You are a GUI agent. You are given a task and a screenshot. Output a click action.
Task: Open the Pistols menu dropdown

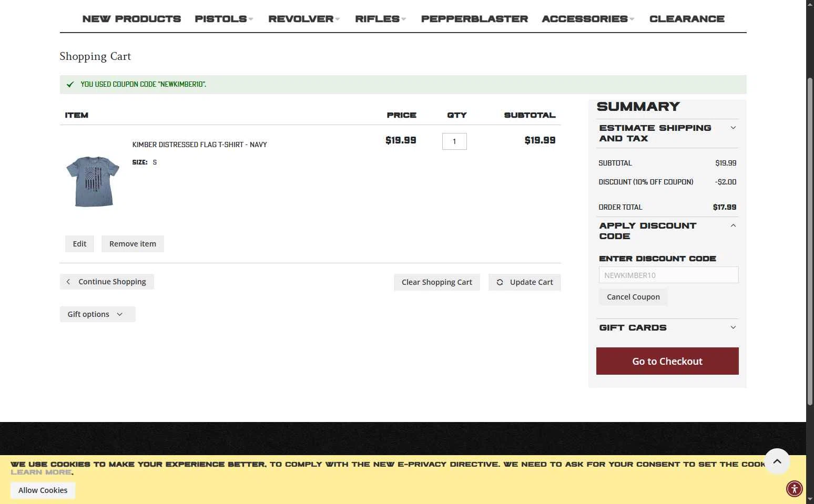tap(224, 19)
